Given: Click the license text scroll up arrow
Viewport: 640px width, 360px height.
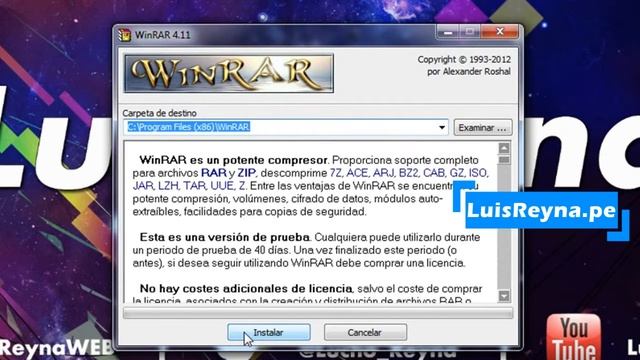Looking at the screenshot, I should point(504,148).
